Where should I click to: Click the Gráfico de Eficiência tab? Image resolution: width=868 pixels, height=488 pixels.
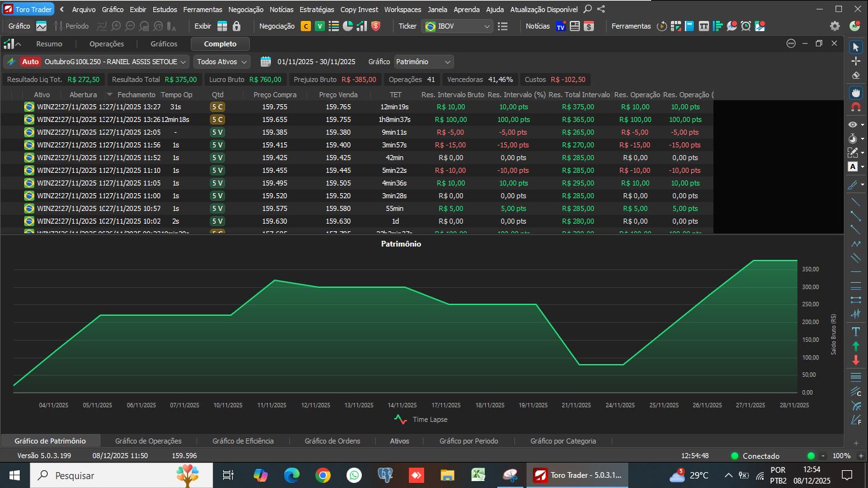pyautogui.click(x=243, y=441)
